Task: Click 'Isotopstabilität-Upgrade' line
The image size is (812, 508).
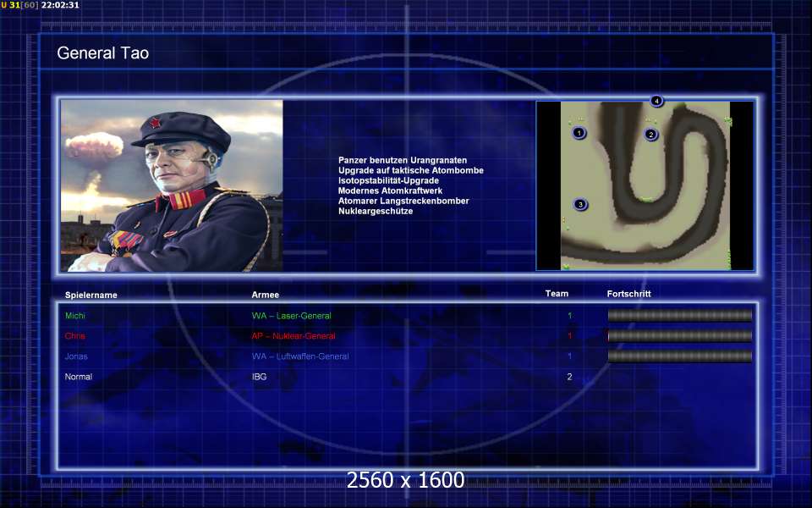Action: 388,180
